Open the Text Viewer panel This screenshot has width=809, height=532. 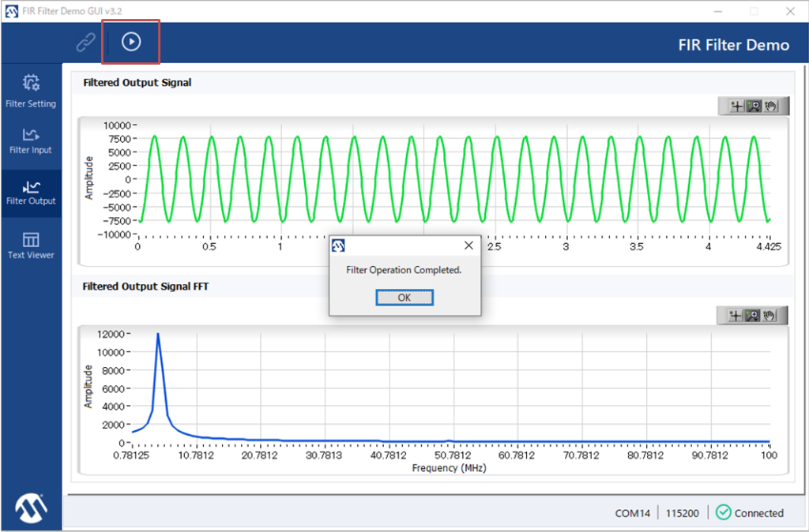31,245
